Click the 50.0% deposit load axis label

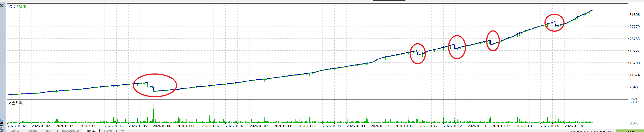(635, 102)
